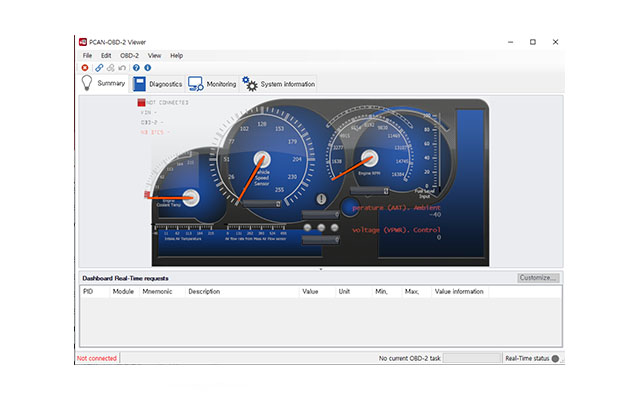Click the Intake Air Temperature linear scale
This screenshot has height=400, width=640.
(x=183, y=231)
